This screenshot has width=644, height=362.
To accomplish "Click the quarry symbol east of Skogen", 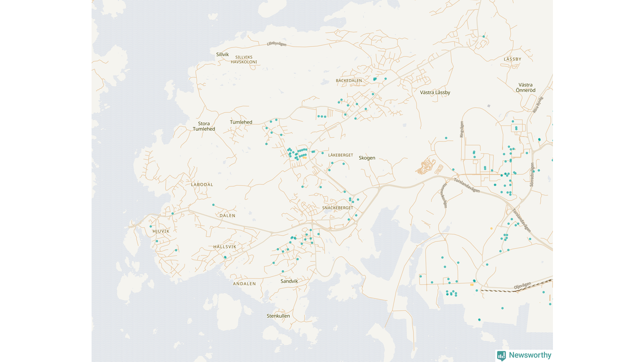I will 426,165.
